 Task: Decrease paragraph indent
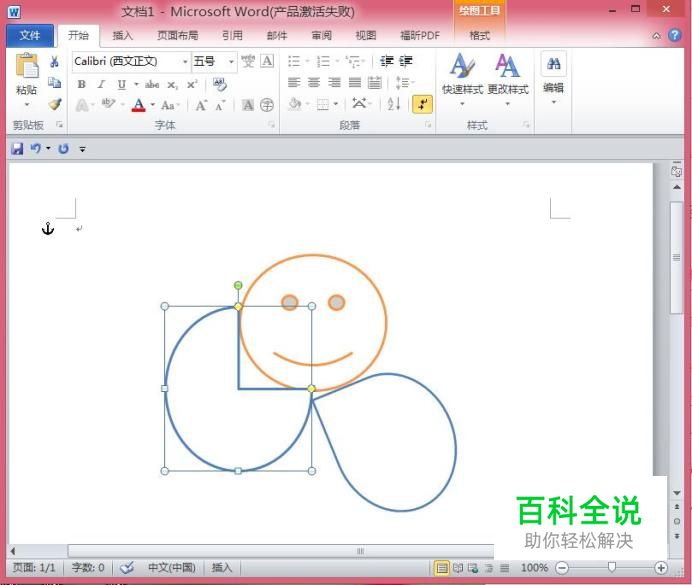tap(387, 61)
